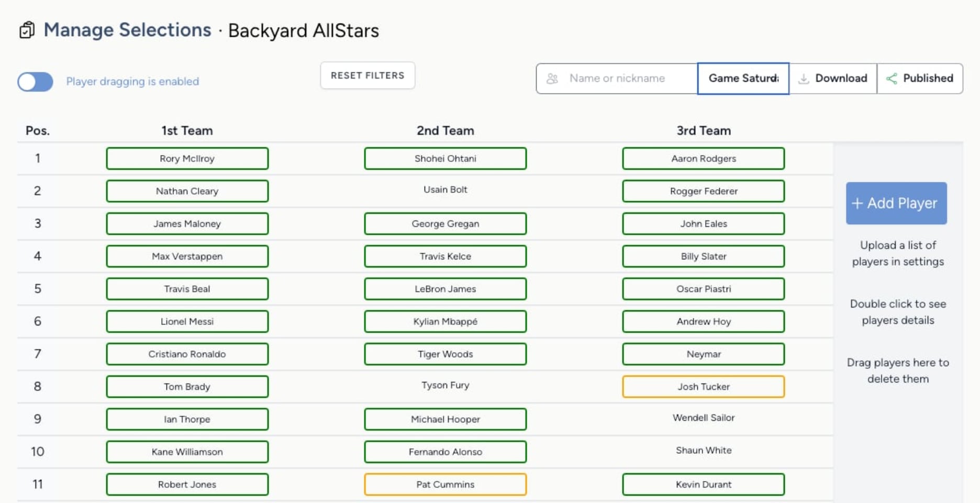The image size is (980, 503).
Task: Open the Game Saturday dropdown
Action: point(743,79)
